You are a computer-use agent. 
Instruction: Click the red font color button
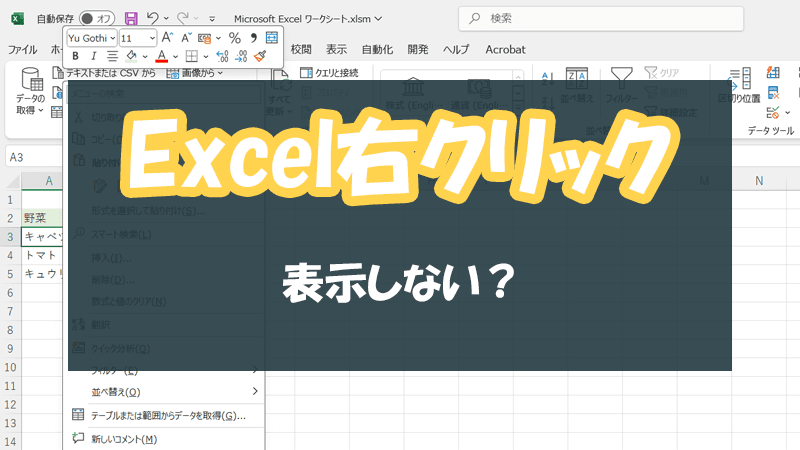[162, 56]
